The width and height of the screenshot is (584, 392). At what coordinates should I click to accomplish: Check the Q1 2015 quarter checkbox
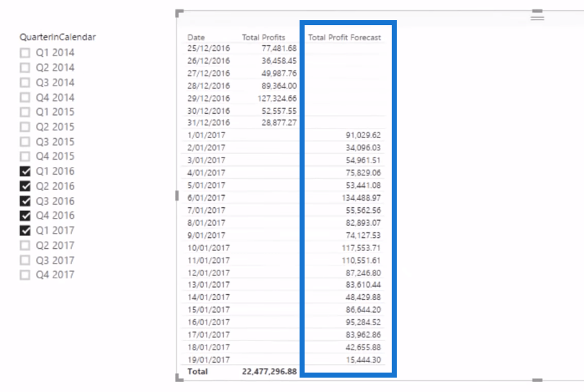[x=25, y=112]
